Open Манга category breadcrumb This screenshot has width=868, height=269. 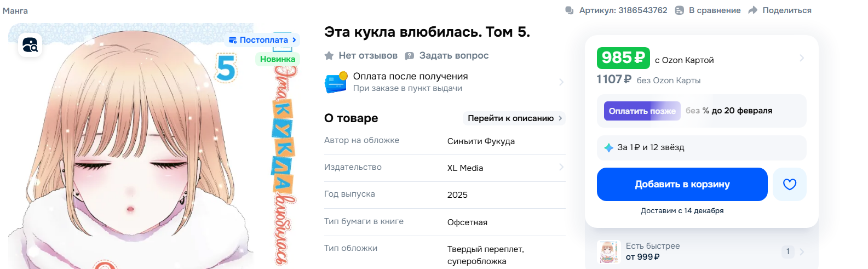pos(15,10)
